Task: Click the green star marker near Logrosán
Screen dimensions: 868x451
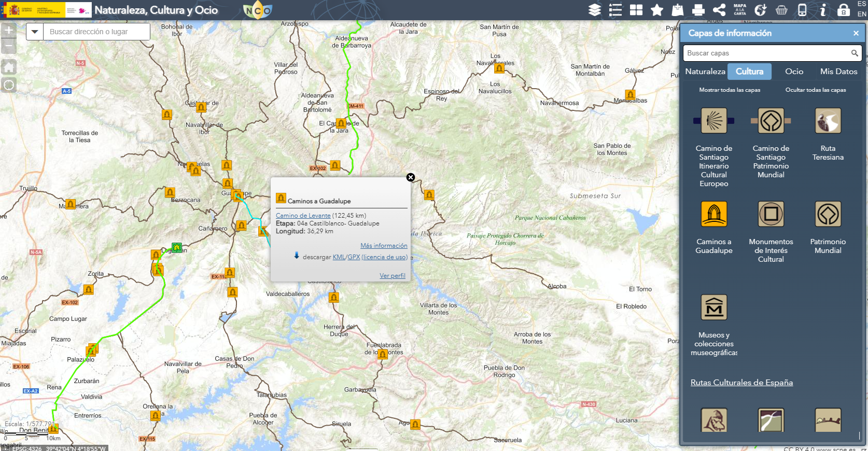Action: point(177,248)
